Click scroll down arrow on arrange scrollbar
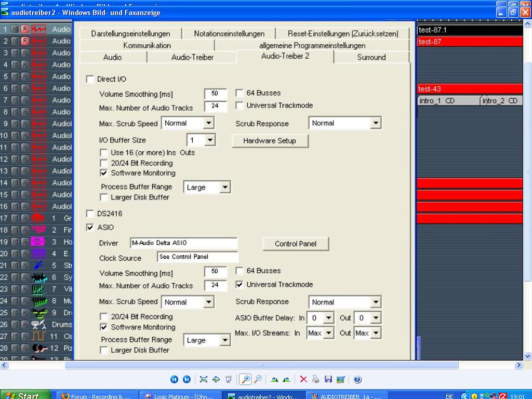The image size is (532, 399). coord(527,356)
